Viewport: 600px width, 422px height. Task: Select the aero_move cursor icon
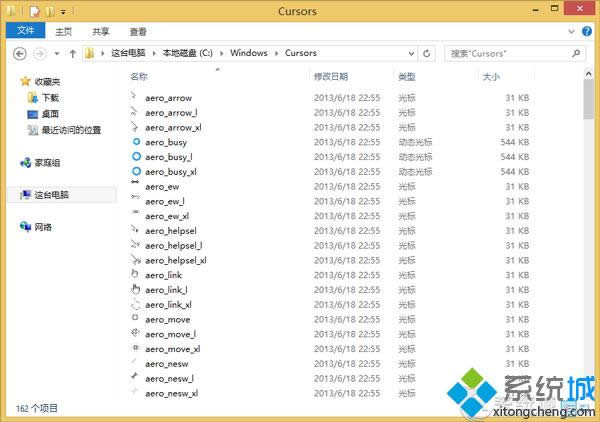click(135, 317)
